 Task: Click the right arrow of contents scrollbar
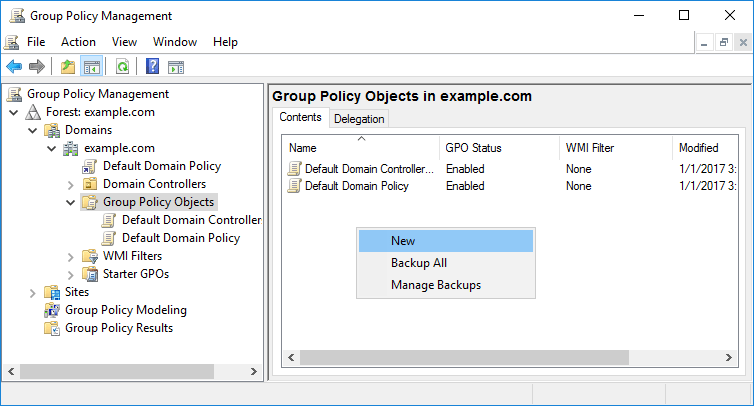coord(729,357)
